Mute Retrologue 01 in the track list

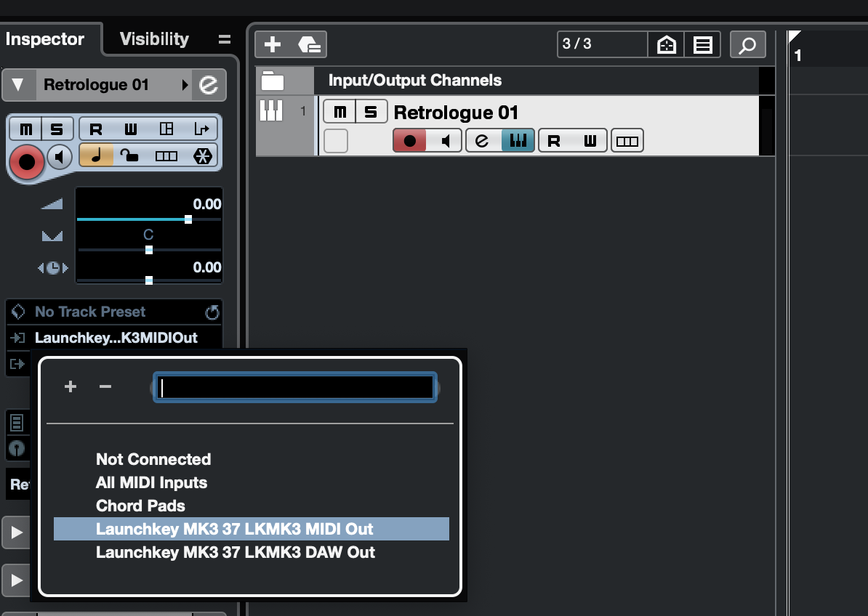[340, 113]
